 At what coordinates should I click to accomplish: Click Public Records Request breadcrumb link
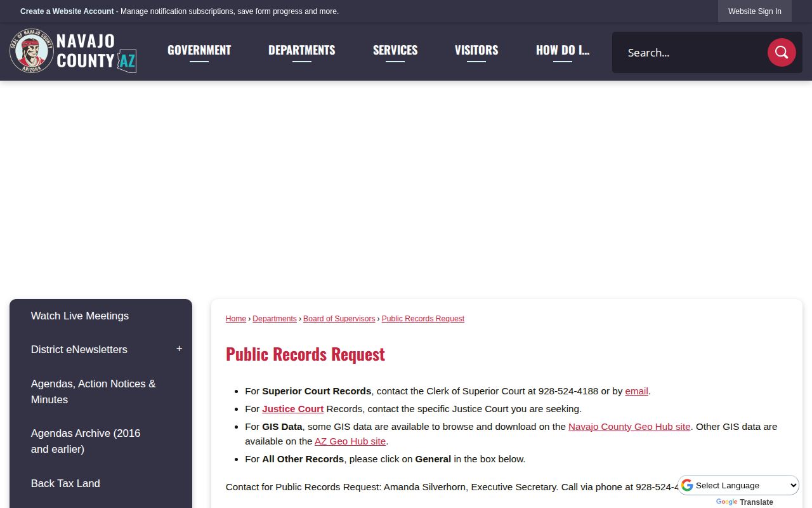pos(423,319)
